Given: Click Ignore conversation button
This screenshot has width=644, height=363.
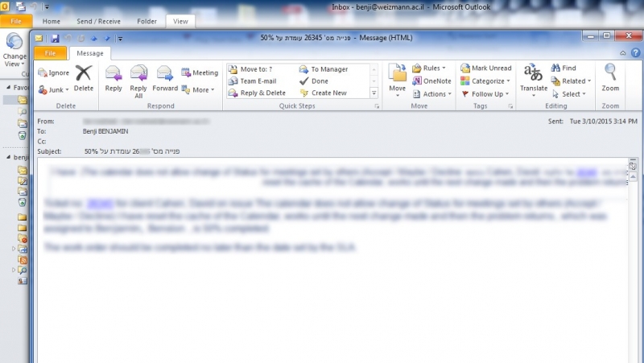Looking at the screenshot, I should coord(54,72).
